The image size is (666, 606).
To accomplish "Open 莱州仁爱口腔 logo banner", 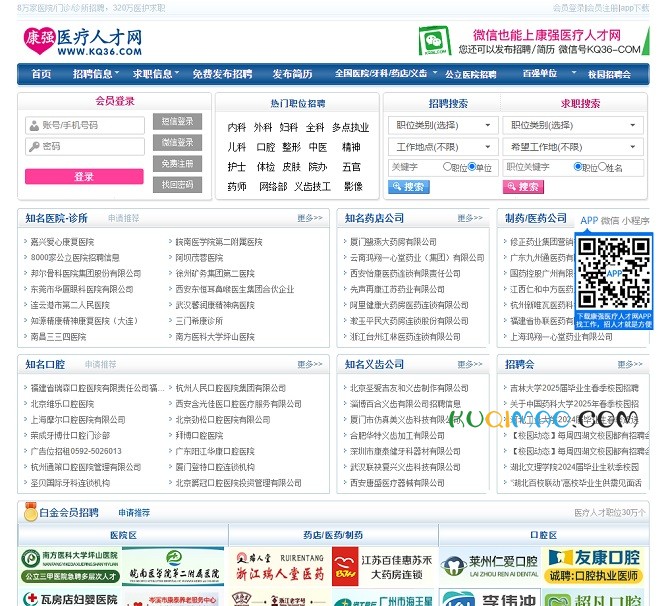I will point(491,567).
